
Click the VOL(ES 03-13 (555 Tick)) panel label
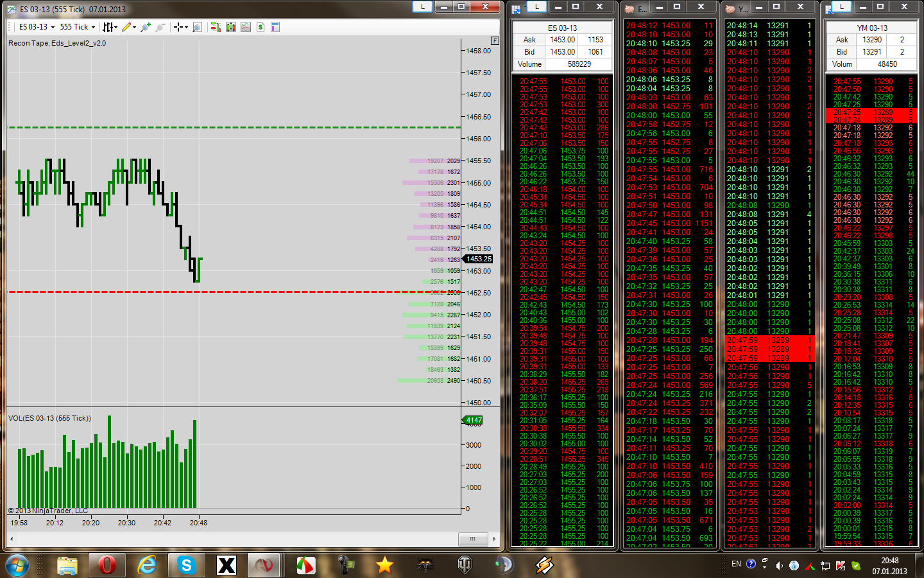49,418
